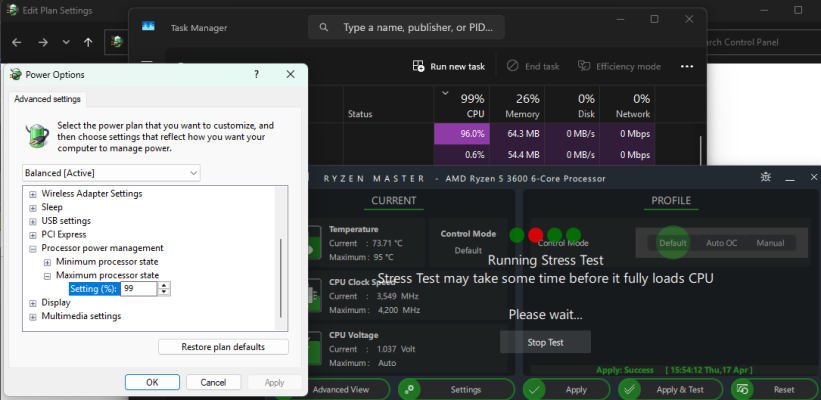Viewport: 821px width, 400px height.
Task: Go back in Edit Plan Settings window
Action: click(17, 42)
